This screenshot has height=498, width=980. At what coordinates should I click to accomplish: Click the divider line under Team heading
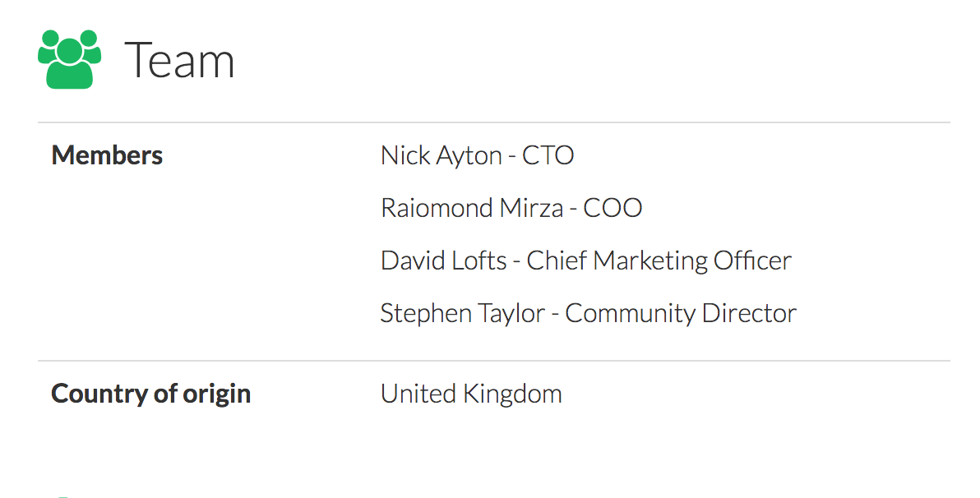494,122
